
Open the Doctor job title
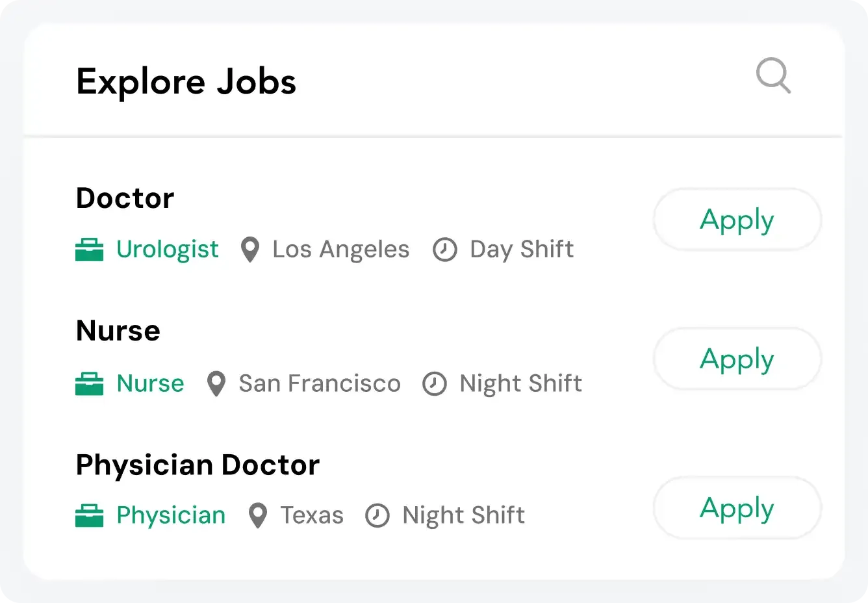[125, 198]
